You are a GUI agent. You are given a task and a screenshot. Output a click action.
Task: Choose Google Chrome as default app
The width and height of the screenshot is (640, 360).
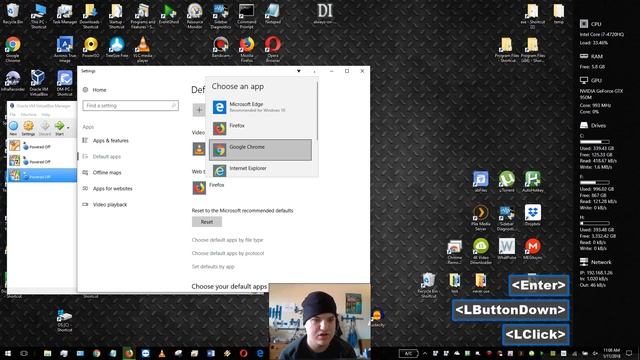pos(260,150)
